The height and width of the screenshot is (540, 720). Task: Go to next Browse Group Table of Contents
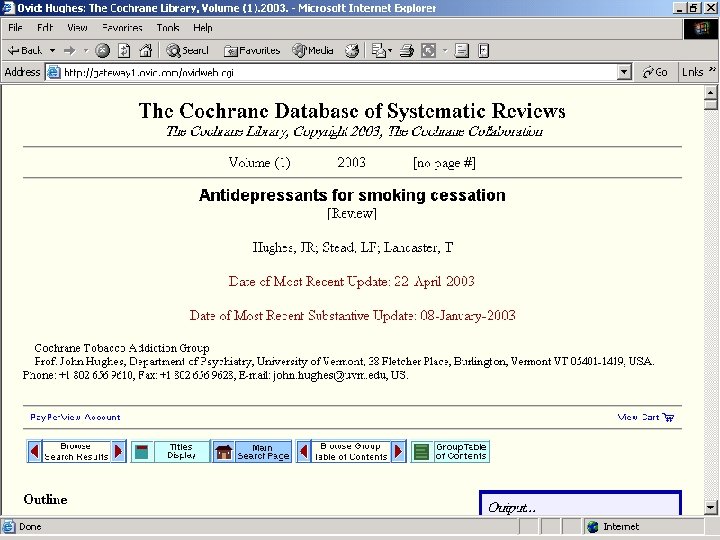click(x=399, y=451)
